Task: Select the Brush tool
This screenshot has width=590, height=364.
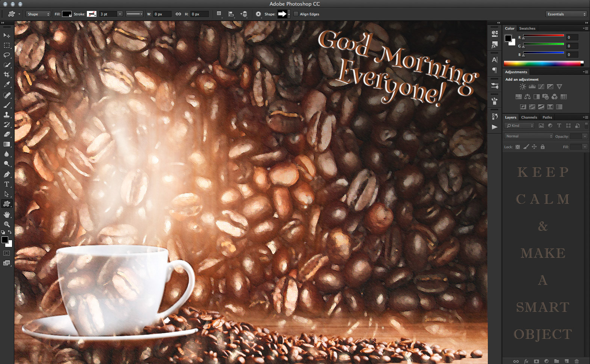Action: (x=7, y=105)
